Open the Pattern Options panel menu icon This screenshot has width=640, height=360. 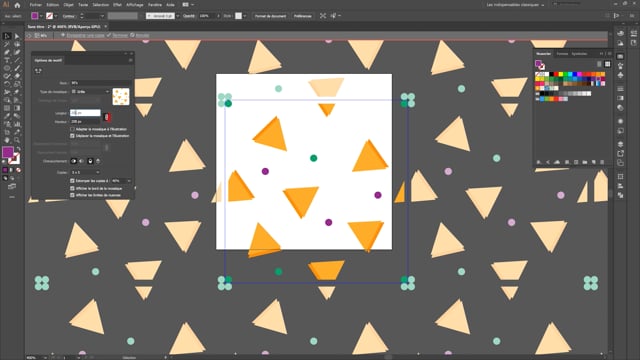pyautogui.click(x=131, y=60)
